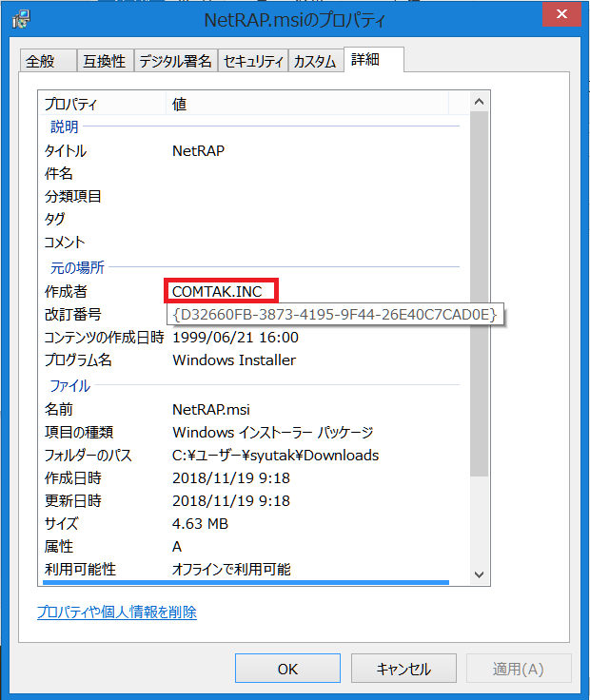The image size is (590, 700).
Task: Click the 説明 group header
Action: (x=65, y=126)
